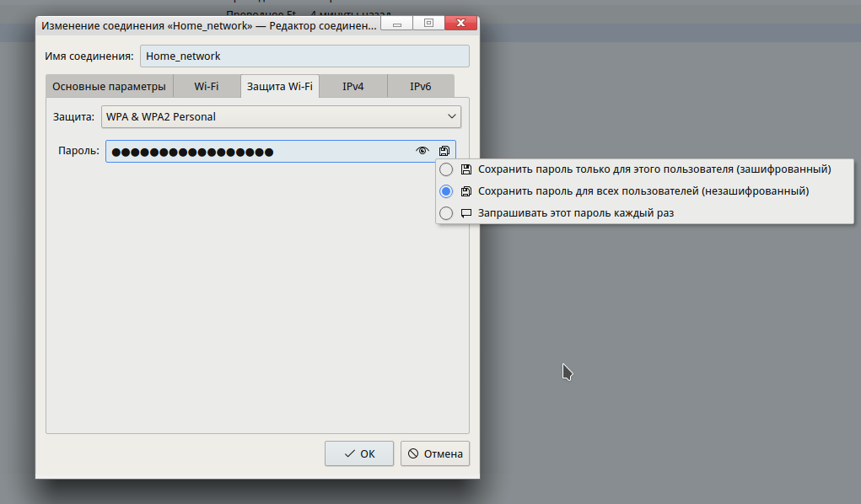Switch to the Wi-Fi tab

tap(207, 86)
